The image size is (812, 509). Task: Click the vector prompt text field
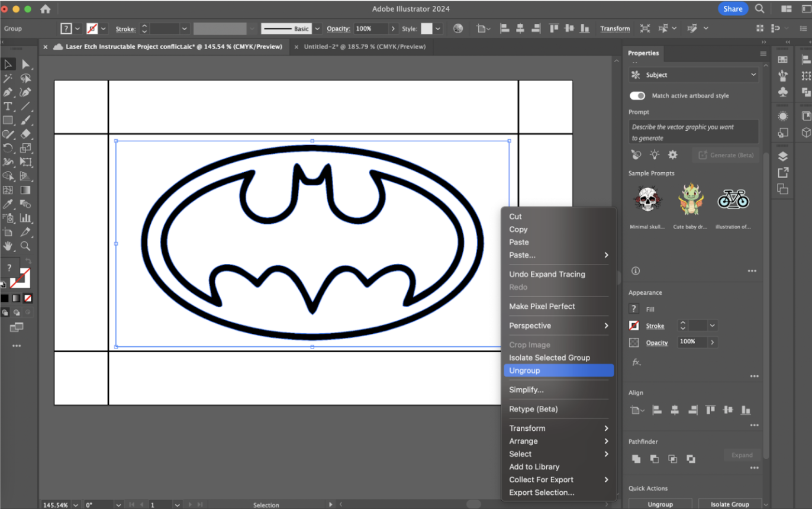click(x=693, y=132)
